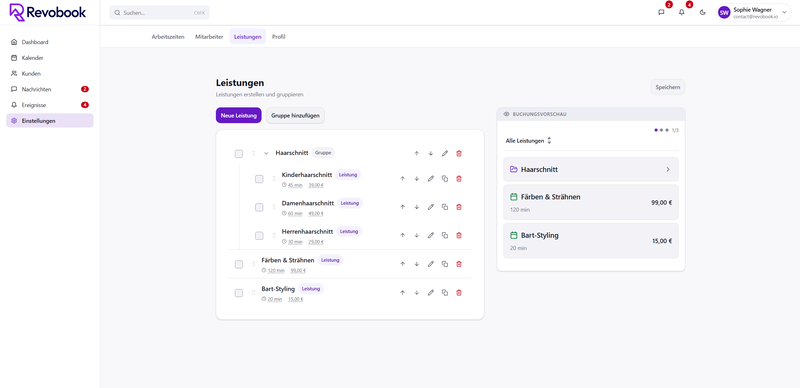Open Nachrichten in sidebar
Viewport: 800px width, 388px height.
(49, 89)
